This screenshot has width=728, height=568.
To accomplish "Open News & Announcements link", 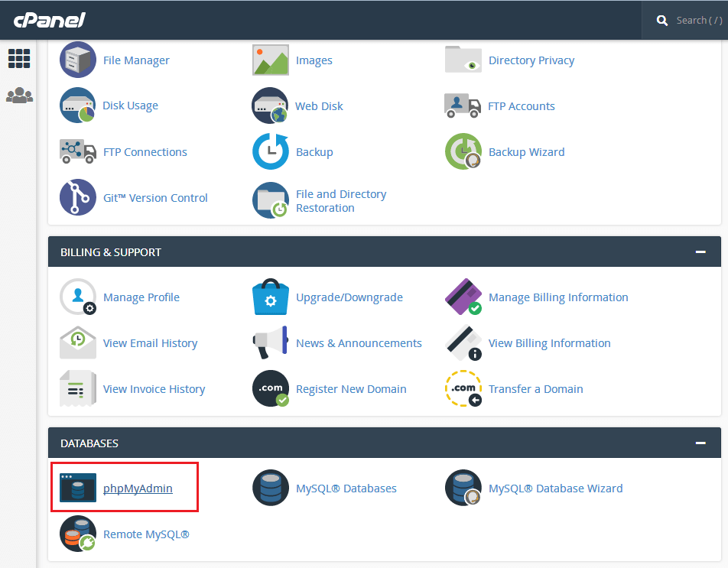I will tap(359, 343).
